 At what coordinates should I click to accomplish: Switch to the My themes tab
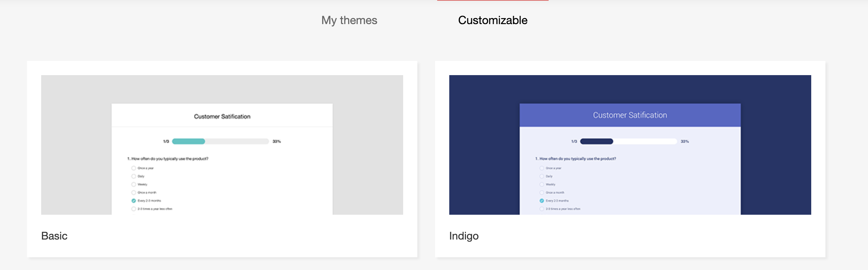349,20
